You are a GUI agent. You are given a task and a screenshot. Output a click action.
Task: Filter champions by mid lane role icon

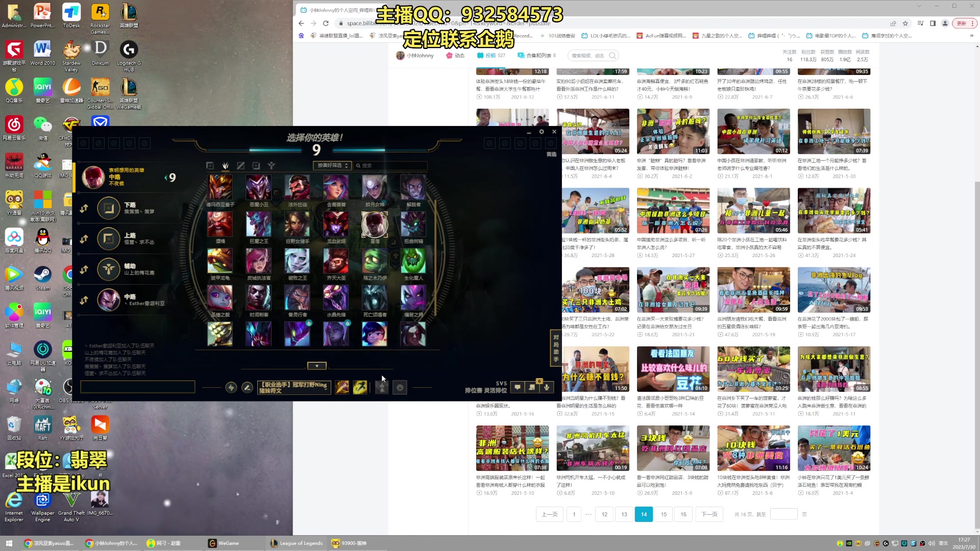tap(240, 165)
